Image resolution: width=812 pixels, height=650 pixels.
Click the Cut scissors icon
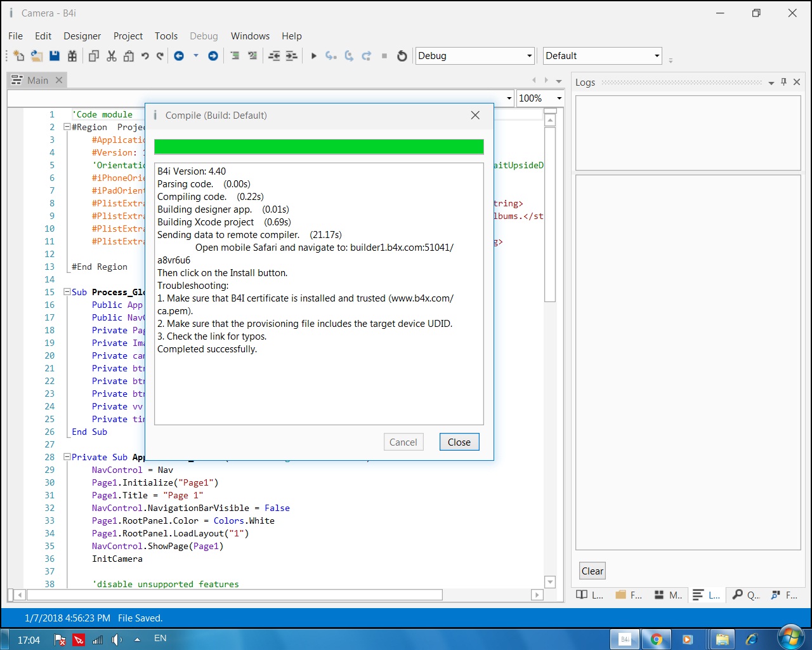tap(112, 56)
